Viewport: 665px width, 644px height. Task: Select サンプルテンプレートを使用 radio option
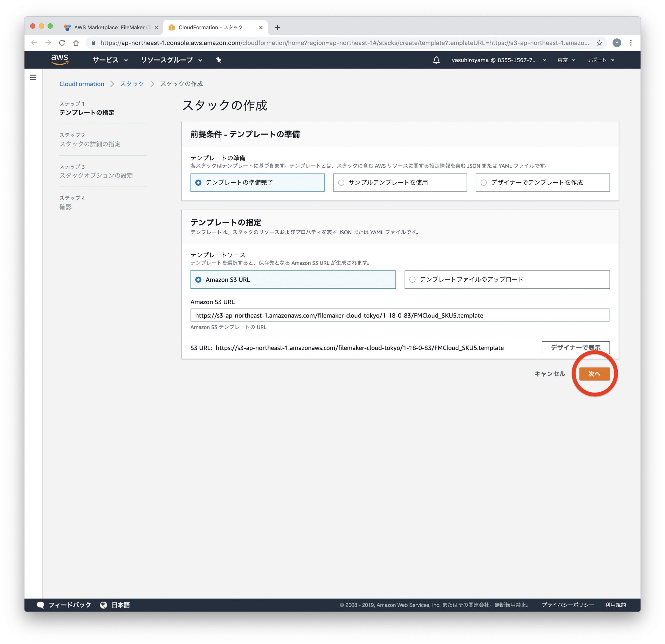[341, 183]
